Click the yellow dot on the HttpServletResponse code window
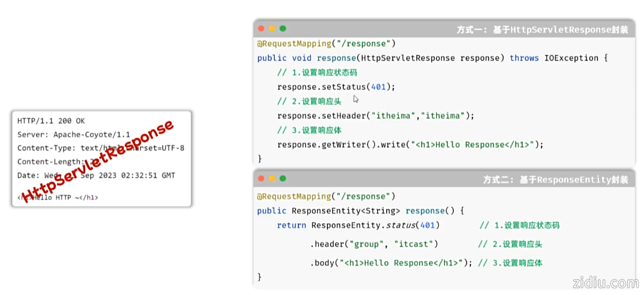 click(272, 29)
